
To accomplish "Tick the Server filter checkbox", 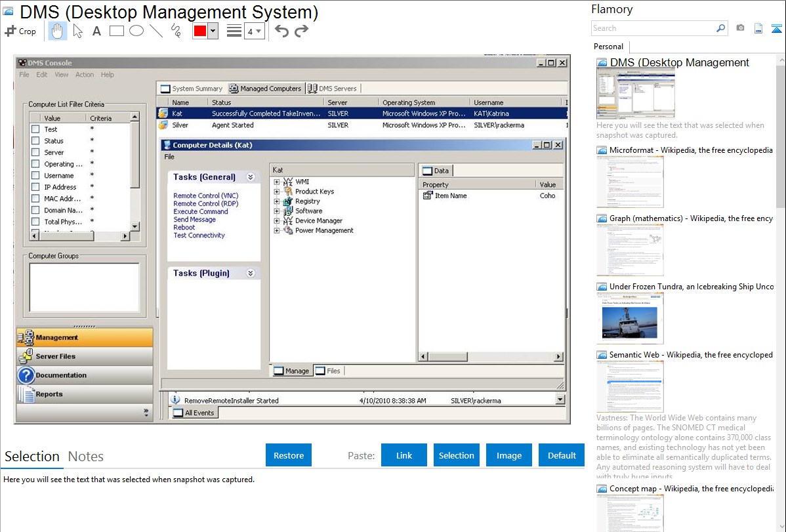I will (x=35, y=152).
